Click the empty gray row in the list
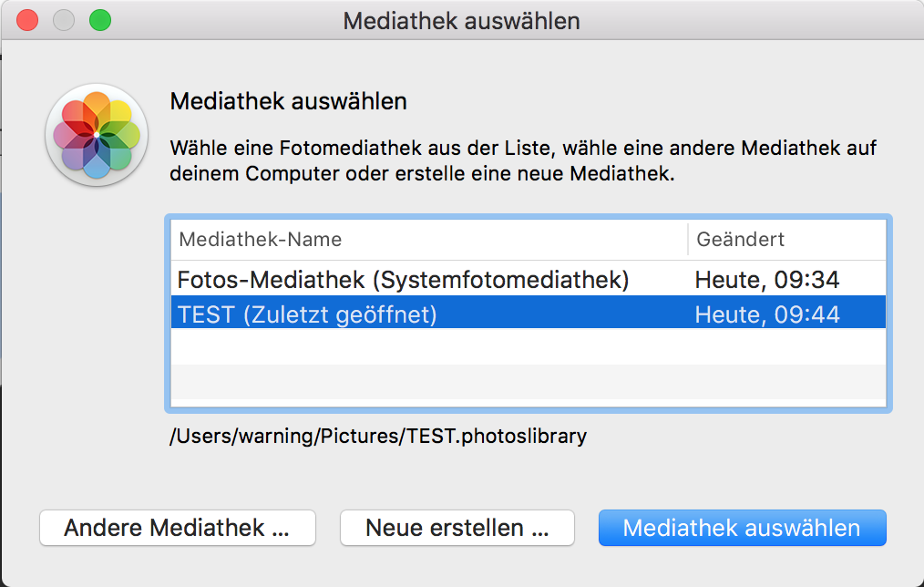Viewport: 924px width, 587px height. point(527,381)
